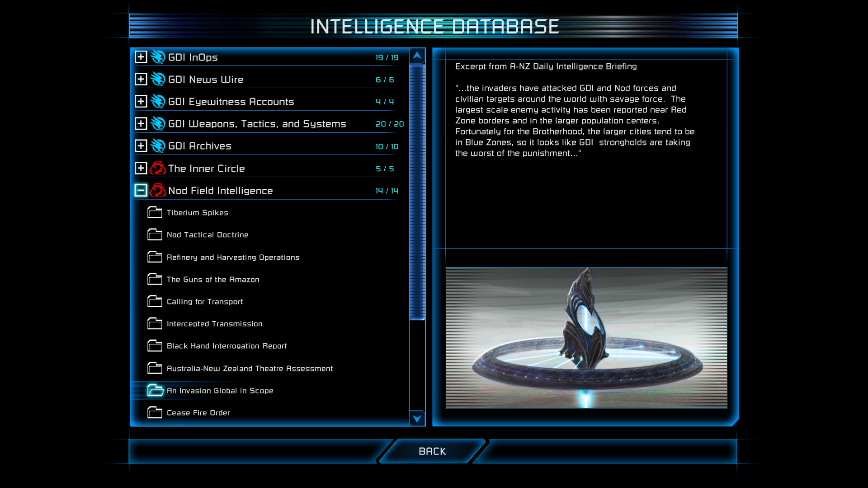Click the GDI eagle icon beside Archives
Image resolution: width=868 pixels, height=488 pixels.
(x=158, y=145)
